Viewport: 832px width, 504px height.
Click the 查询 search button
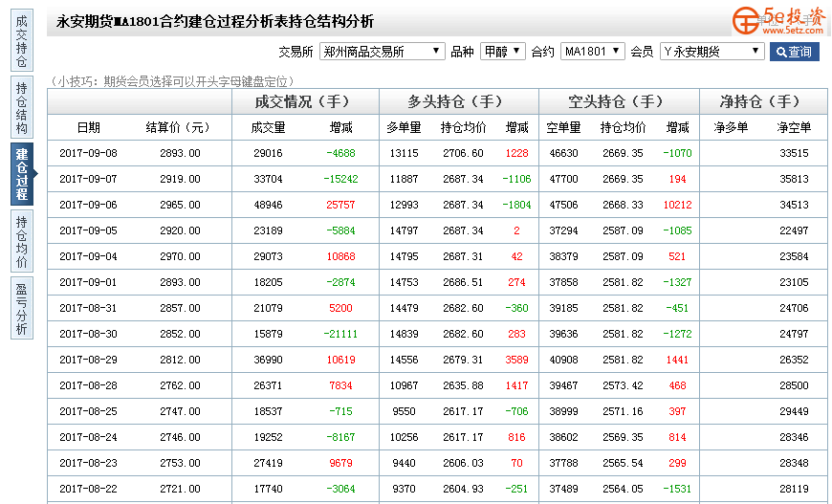(x=795, y=52)
